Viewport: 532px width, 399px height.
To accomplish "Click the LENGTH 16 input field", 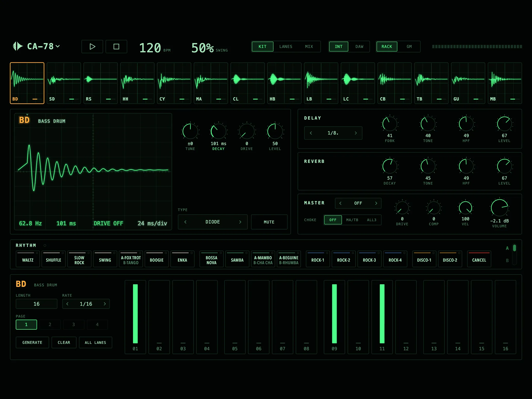I will click(37, 304).
